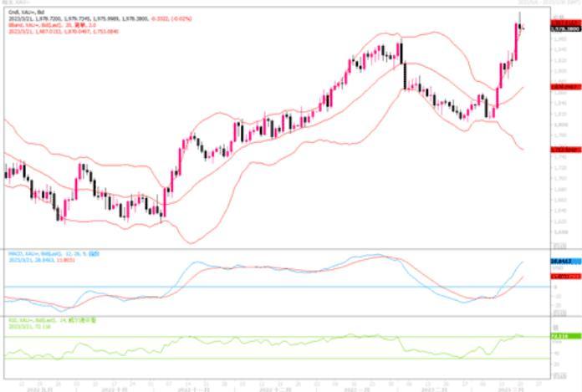The image size is (582, 392).
Task: Select the RSI upper threshold line
Action: [251, 337]
